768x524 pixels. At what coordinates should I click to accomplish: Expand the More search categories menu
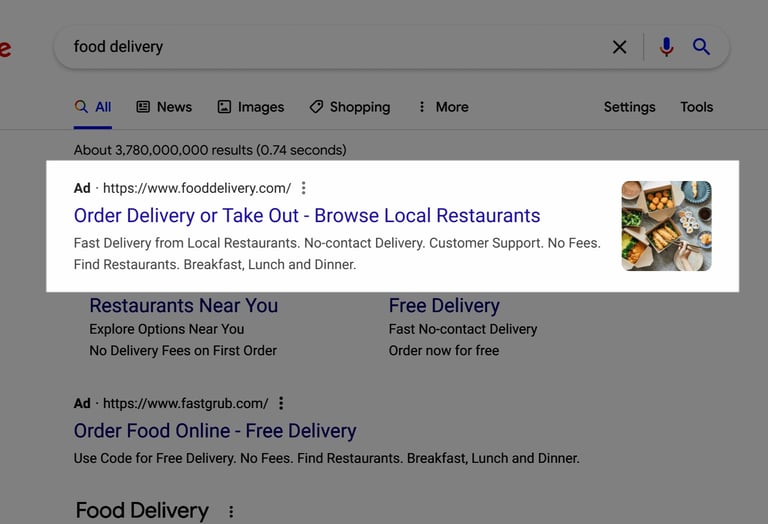point(443,107)
